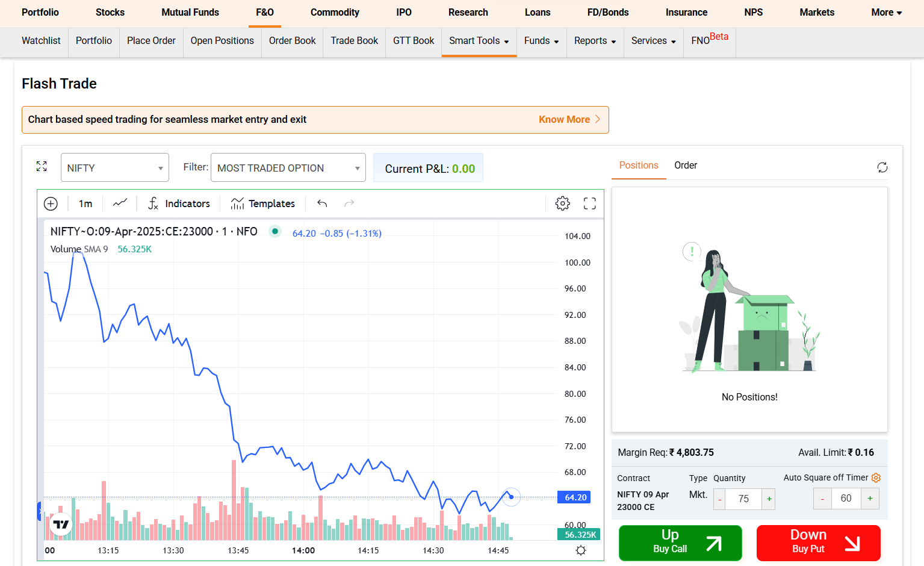Viewport: 924px width, 566px height.
Task: Expand the MOST TRADED OPTION filter dropdown
Action: [288, 168]
